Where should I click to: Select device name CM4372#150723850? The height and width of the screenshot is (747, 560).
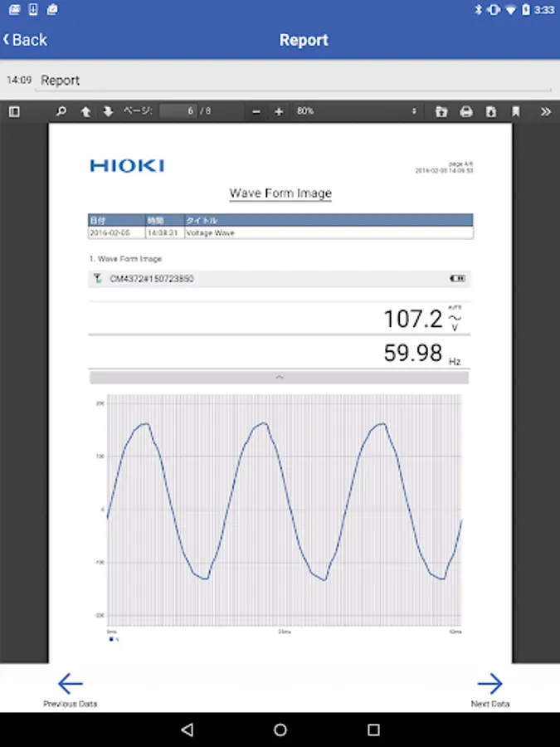(x=152, y=279)
